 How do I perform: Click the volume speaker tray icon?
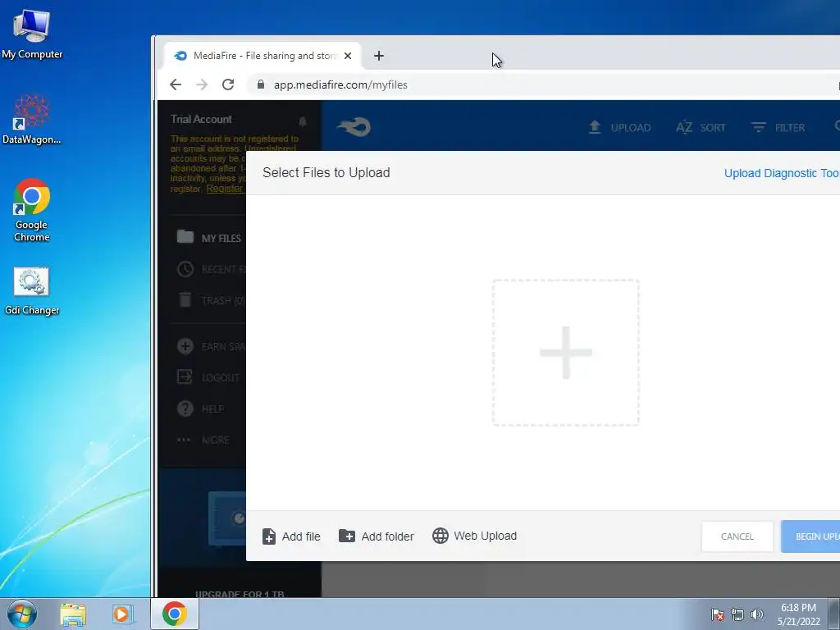click(756, 614)
